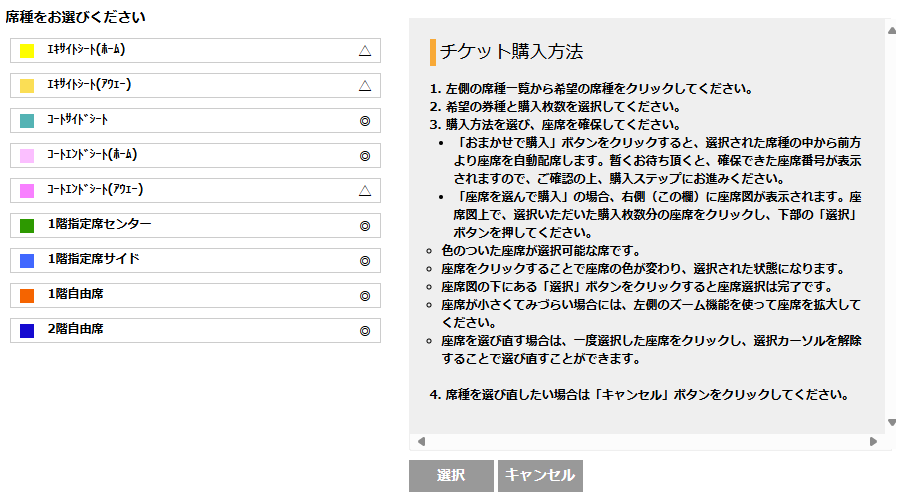This screenshot has width=910, height=499.
Task: Click the triangle availability icon for エキサイトシート(アウェー)
Action: (x=365, y=85)
